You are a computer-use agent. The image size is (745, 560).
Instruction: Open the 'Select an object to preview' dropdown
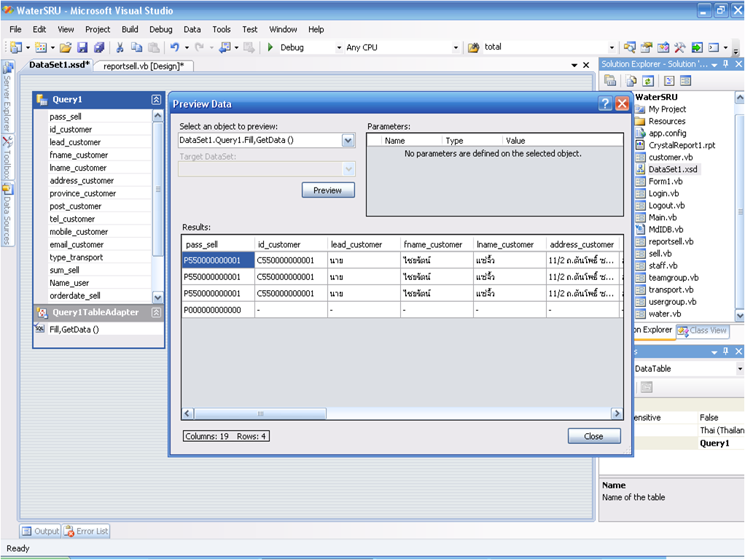pyautogui.click(x=348, y=140)
